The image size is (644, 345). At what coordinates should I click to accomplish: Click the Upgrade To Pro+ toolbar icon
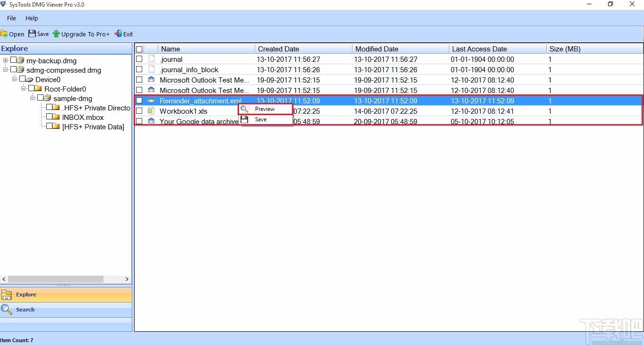(57, 34)
